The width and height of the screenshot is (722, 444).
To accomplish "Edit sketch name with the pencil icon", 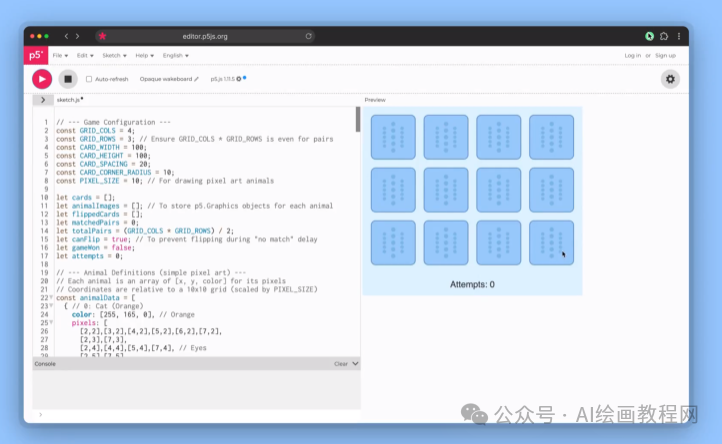I will (197, 79).
